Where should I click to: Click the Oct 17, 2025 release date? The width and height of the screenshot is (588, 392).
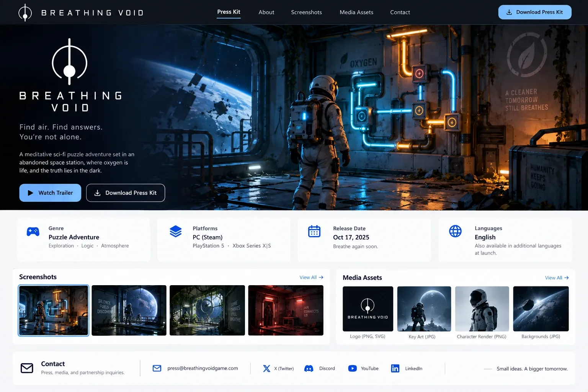coord(351,237)
